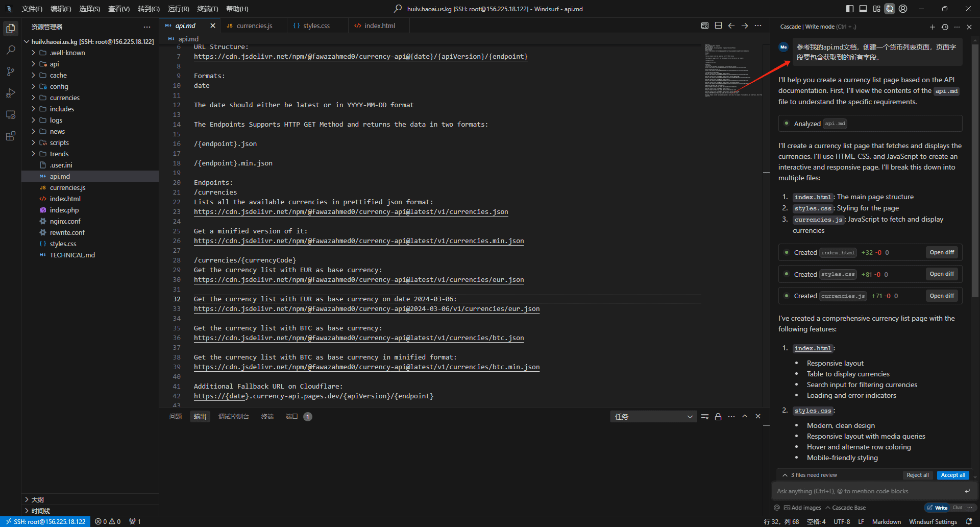Open forwarded ports indicator in status bar

coord(135,521)
